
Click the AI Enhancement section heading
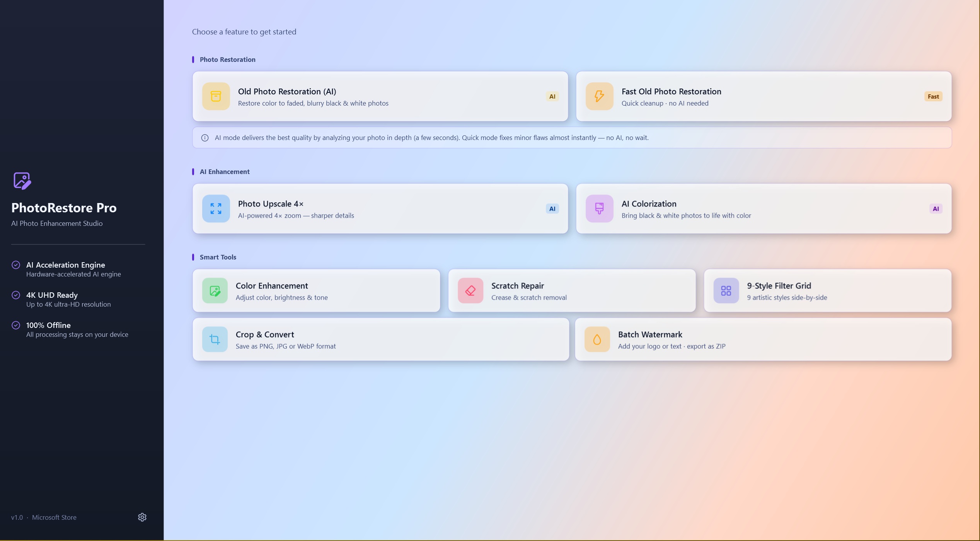[225, 172]
